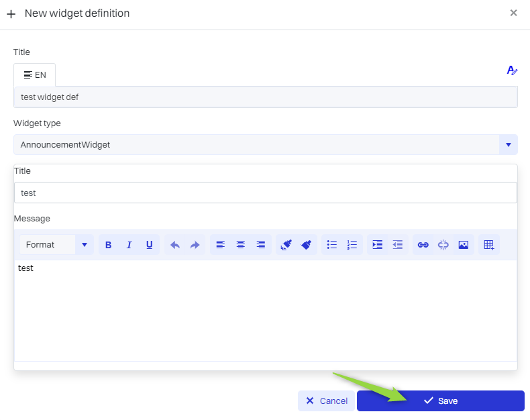Remove hyperlink using unlink icon
This screenshot has height=420, width=530.
(x=443, y=245)
